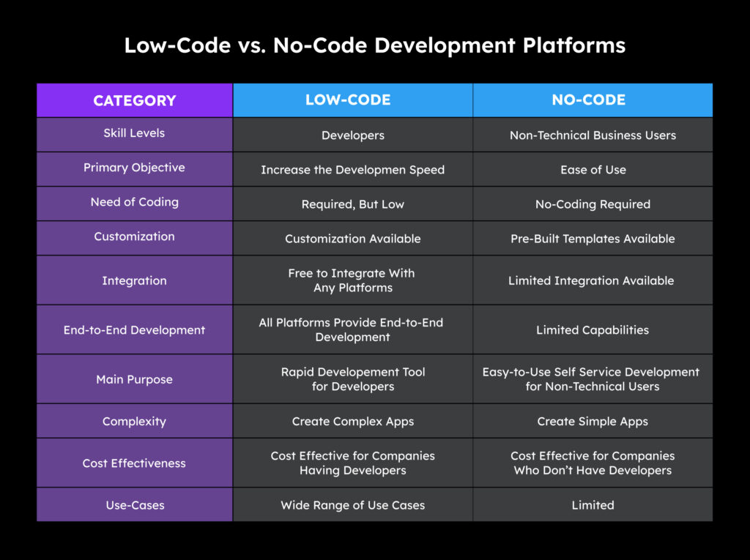750x560 pixels.
Task: Select 'End-to-End Development' category label
Action: (x=135, y=330)
